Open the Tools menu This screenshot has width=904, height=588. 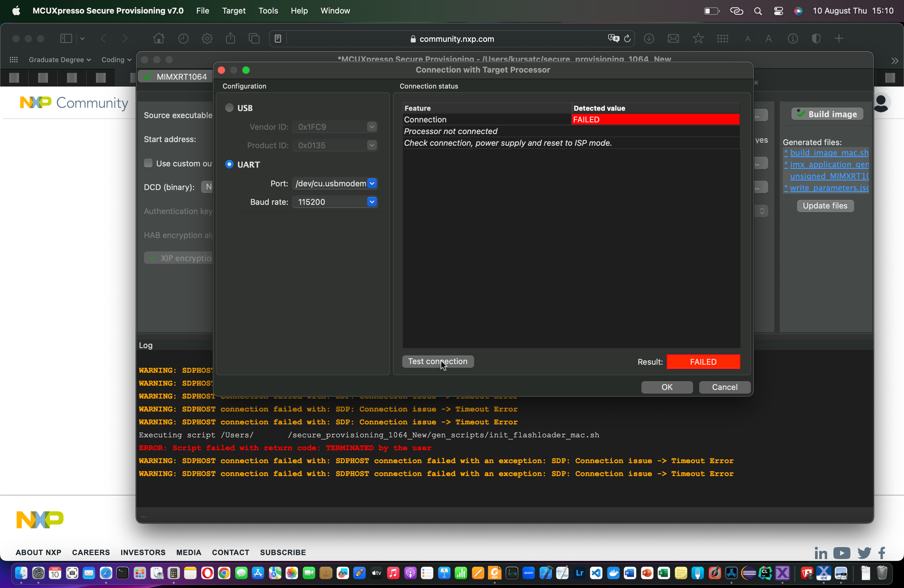(268, 11)
